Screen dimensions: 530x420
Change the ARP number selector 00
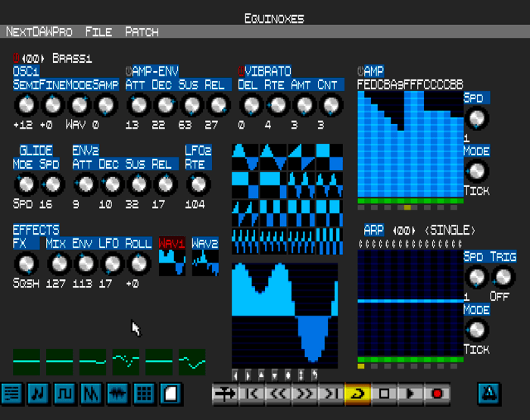pyautogui.click(x=404, y=231)
